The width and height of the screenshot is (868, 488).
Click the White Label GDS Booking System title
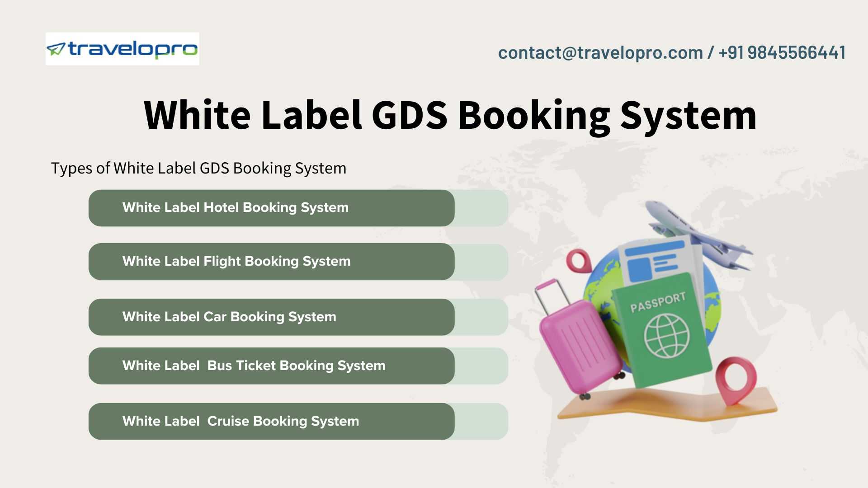pos(450,115)
